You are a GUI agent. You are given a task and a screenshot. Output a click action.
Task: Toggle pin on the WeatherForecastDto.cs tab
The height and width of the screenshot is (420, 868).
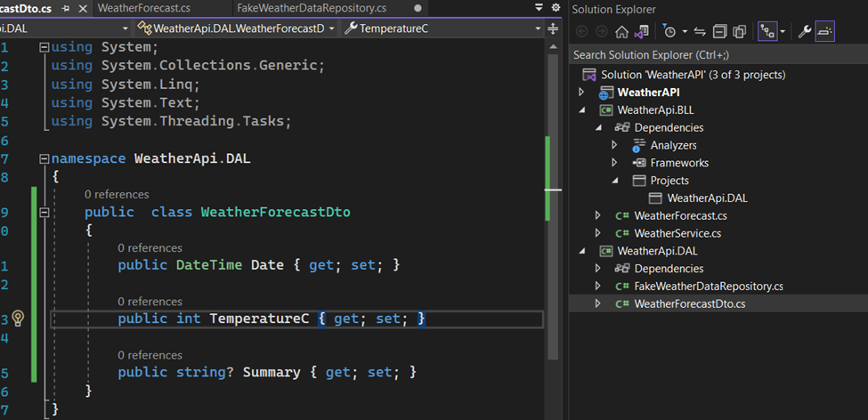pos(65,8)
